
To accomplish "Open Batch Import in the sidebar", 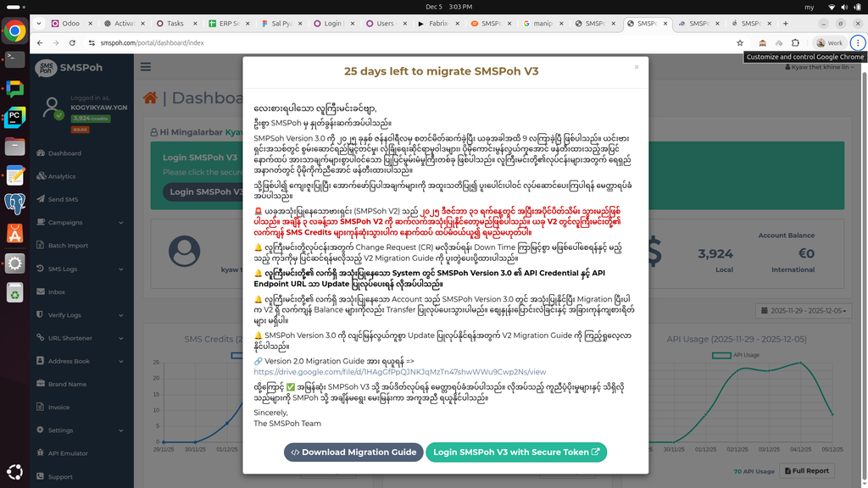I will coord(68,246).
